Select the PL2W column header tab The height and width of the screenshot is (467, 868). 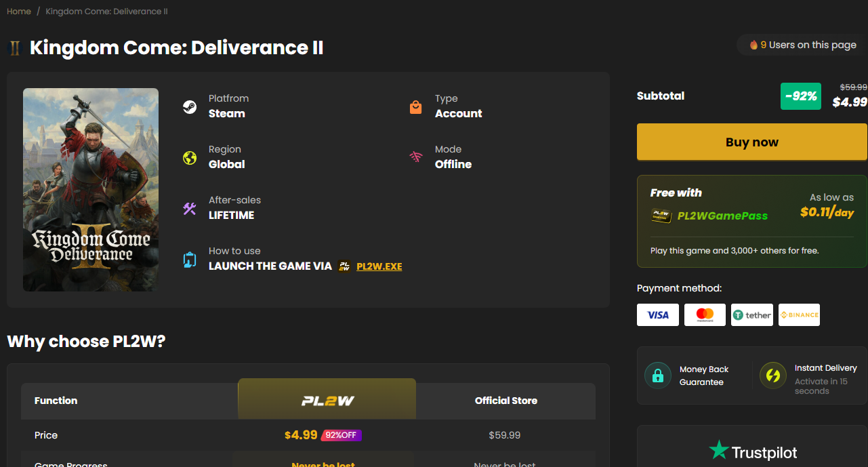(327, 401)
